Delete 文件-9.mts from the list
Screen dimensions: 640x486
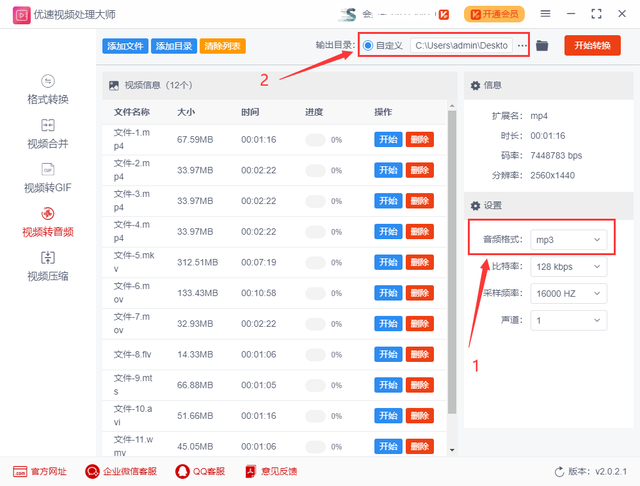pos(420,385)
